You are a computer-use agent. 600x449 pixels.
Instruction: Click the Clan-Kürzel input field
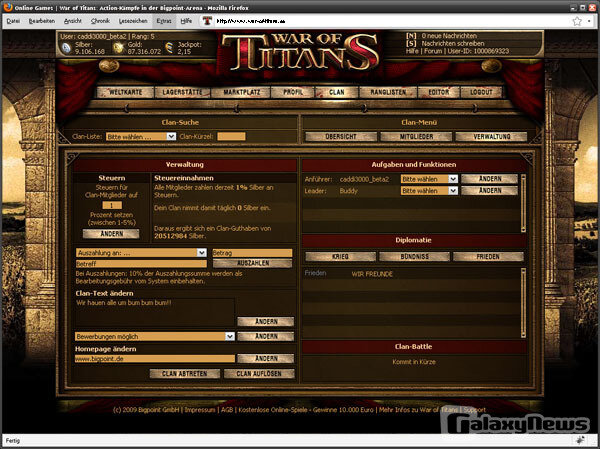[x=232, y=137]
